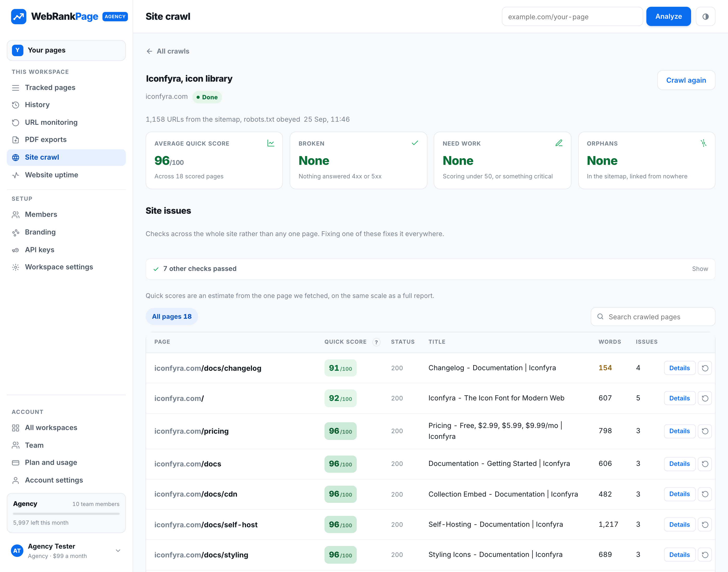
Task: Click the All workspaces grid icon
Action: (x=16, y=428)
